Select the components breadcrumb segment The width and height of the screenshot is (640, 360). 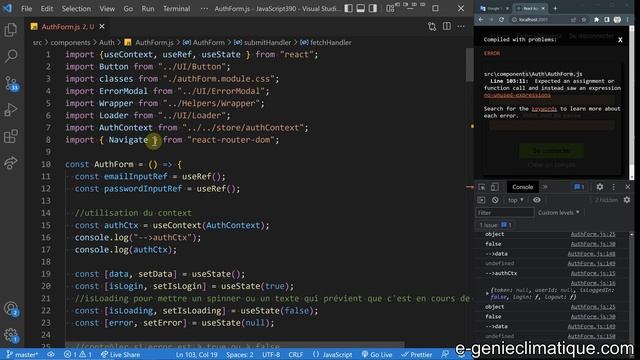tap(70, 42)
